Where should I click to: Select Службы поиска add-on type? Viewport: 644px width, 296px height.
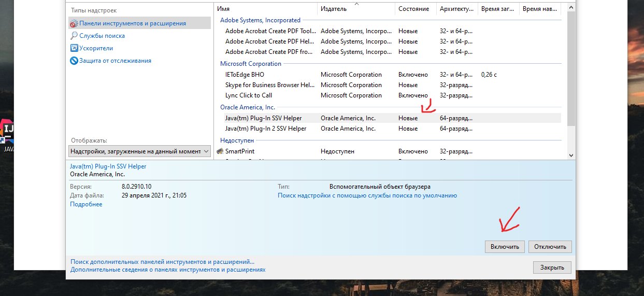click(102, 36)
